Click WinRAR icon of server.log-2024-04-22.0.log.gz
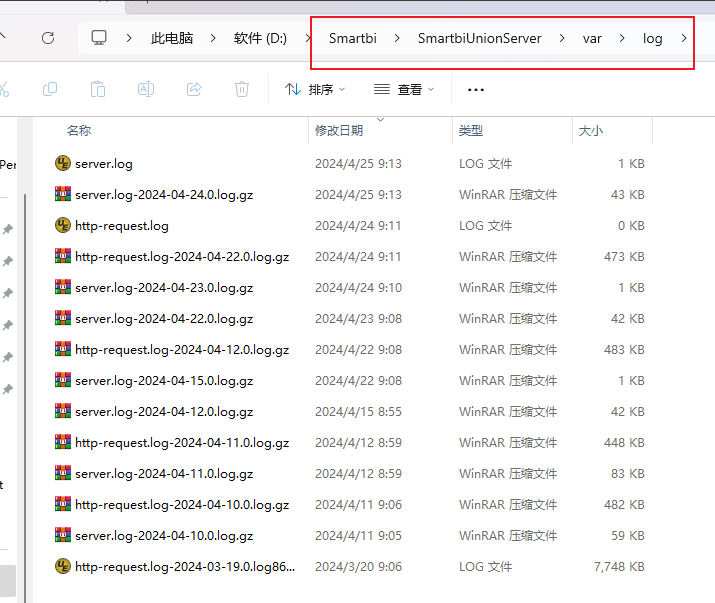Image resolution: width=715 pixels, height=603 pixels. click(x=63, y=318)
